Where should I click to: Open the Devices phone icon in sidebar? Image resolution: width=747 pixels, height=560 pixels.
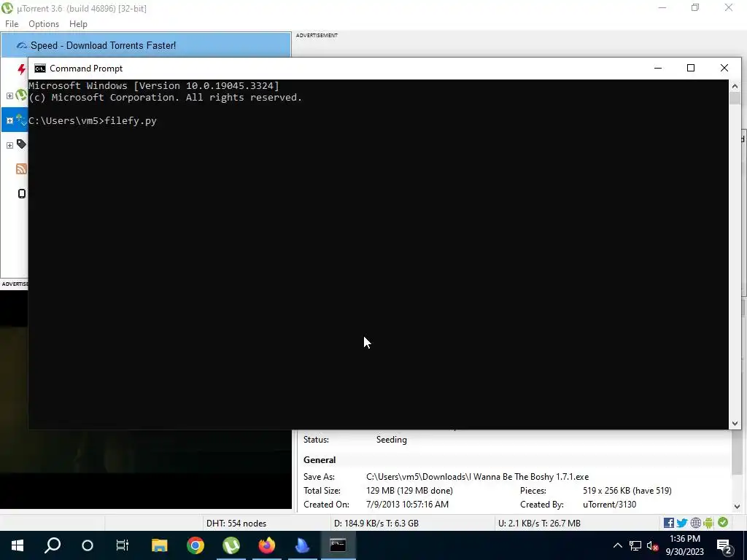coord(22,193)
